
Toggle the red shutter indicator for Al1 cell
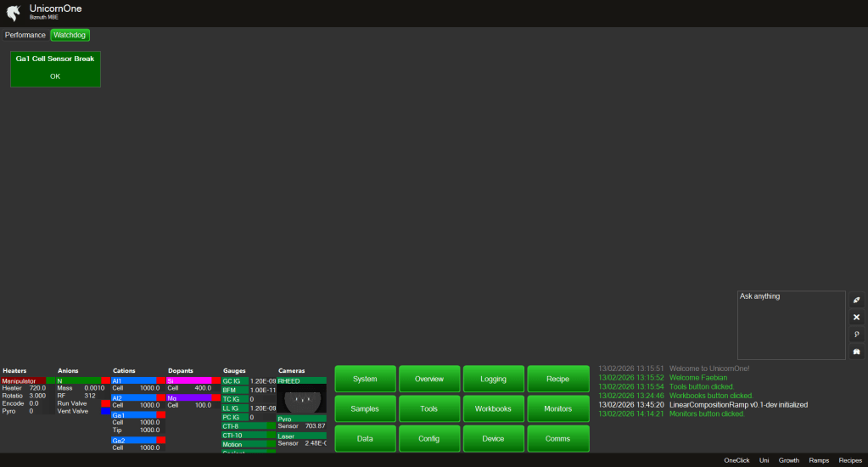160,381
